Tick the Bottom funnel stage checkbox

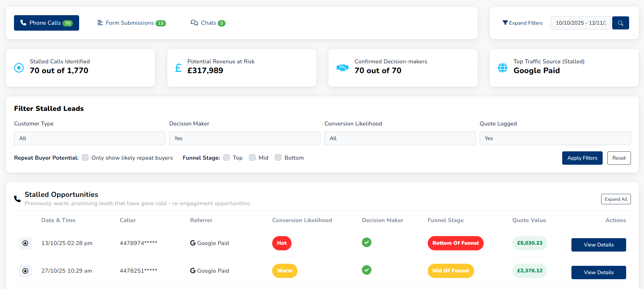278,158
